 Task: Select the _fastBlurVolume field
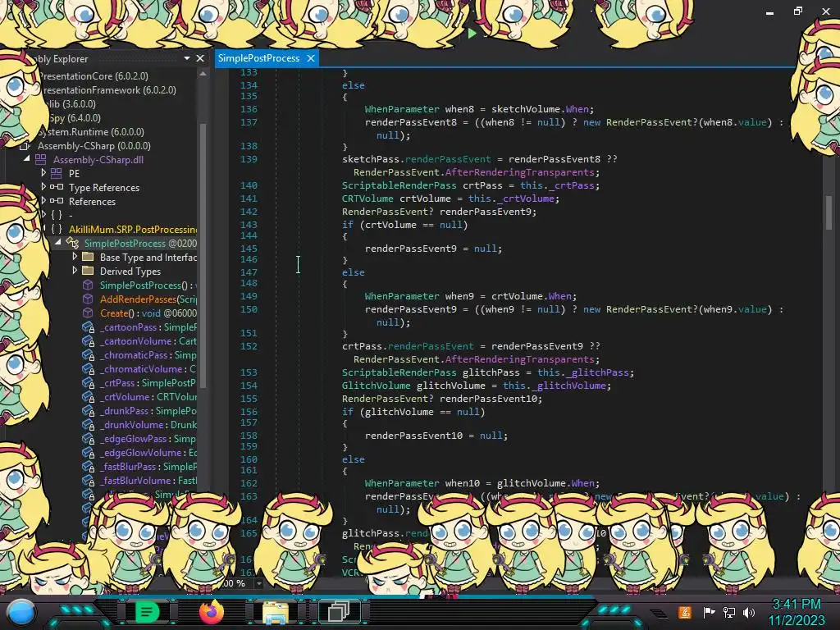click(x=148, y=480)
